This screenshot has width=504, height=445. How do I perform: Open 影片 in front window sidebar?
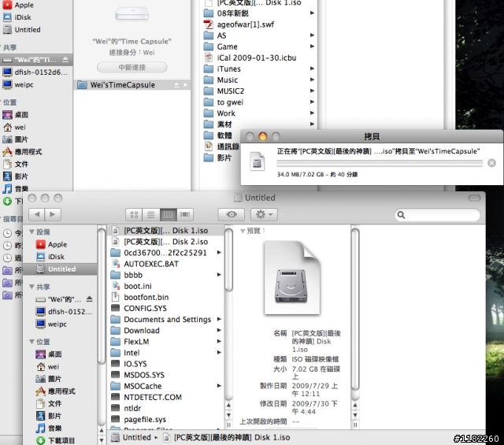[48, 415]
